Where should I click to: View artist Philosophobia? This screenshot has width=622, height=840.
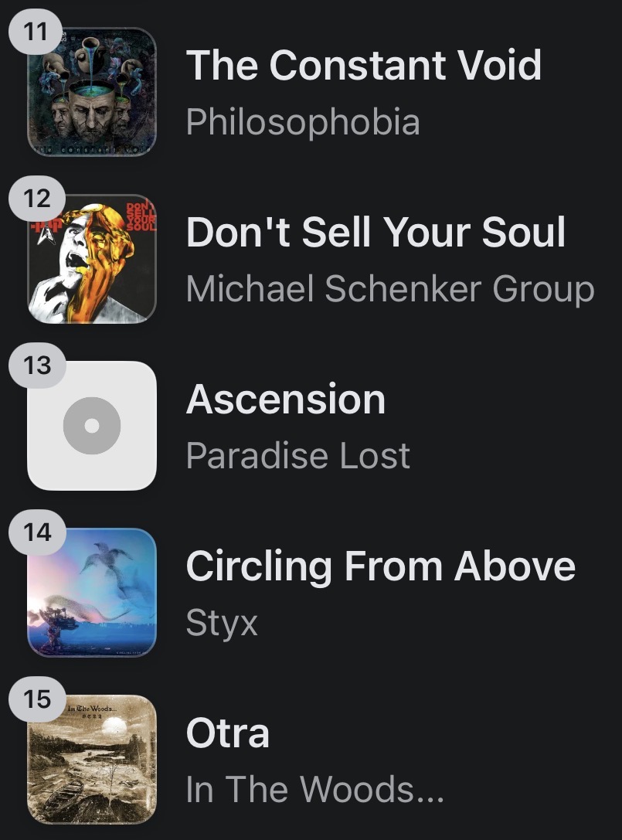[303, 122]
